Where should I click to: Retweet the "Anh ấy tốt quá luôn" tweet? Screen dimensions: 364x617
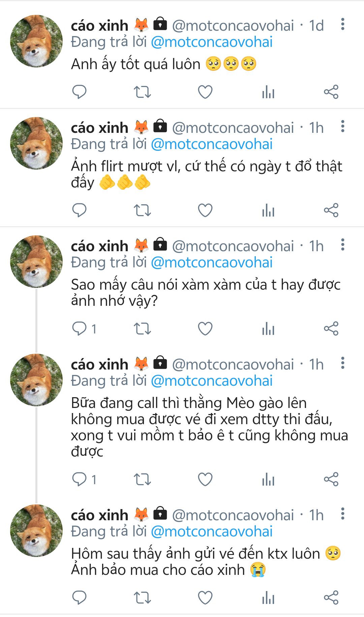pos(142,92)
